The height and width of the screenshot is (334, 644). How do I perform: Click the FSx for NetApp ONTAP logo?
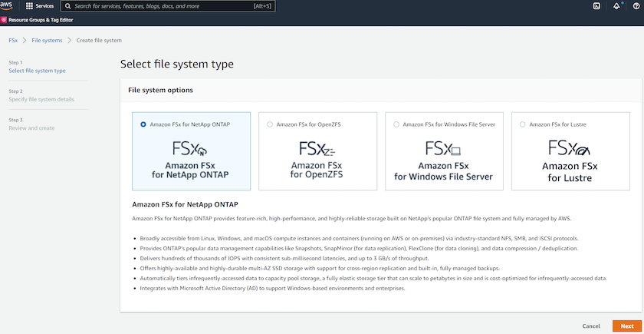pyautogui.click(x=191, y=147)
